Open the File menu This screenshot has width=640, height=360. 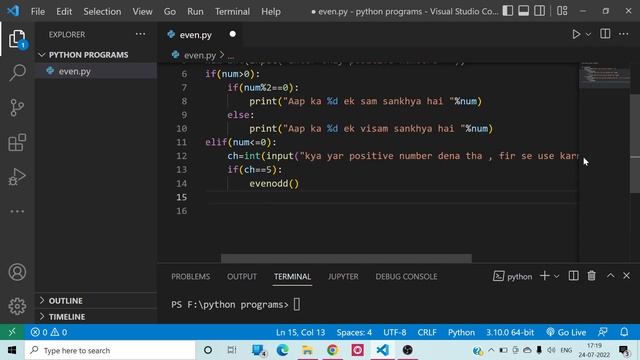(38, 11)
